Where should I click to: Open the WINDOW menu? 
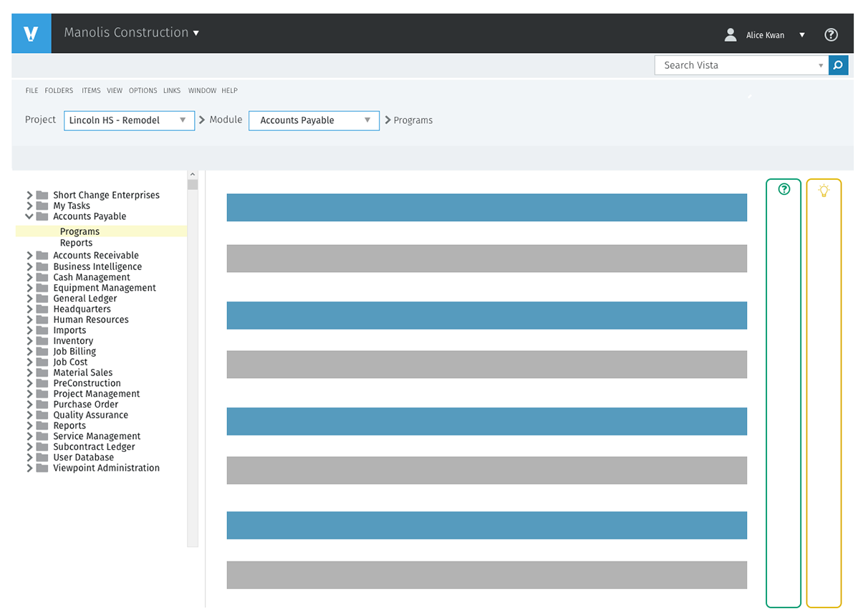(x=202, y=91)
